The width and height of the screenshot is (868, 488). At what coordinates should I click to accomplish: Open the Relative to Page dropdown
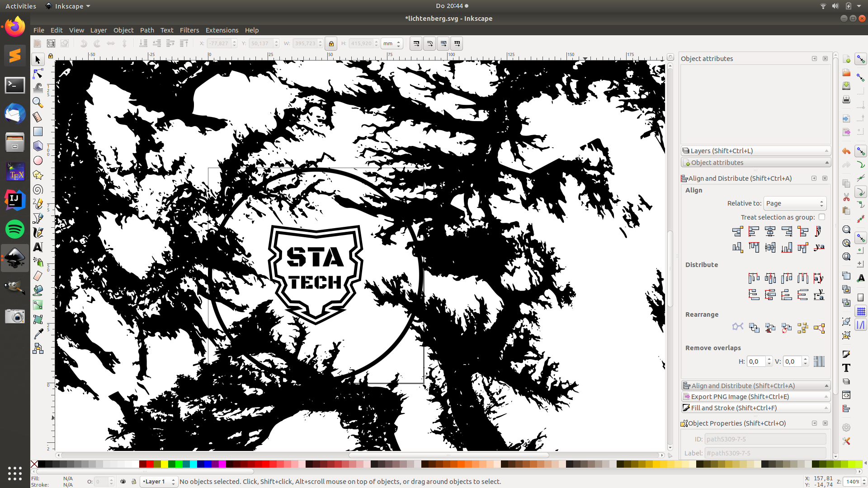click(795, 203)
